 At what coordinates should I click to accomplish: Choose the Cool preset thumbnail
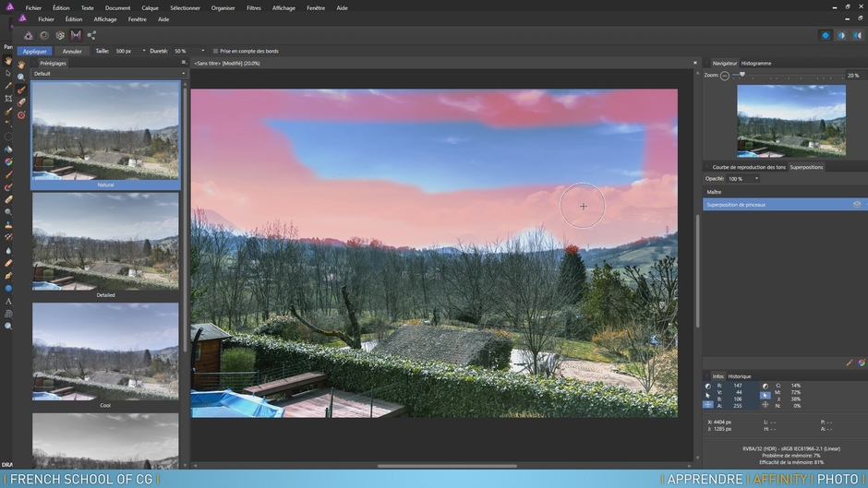(x=105, y=351)
